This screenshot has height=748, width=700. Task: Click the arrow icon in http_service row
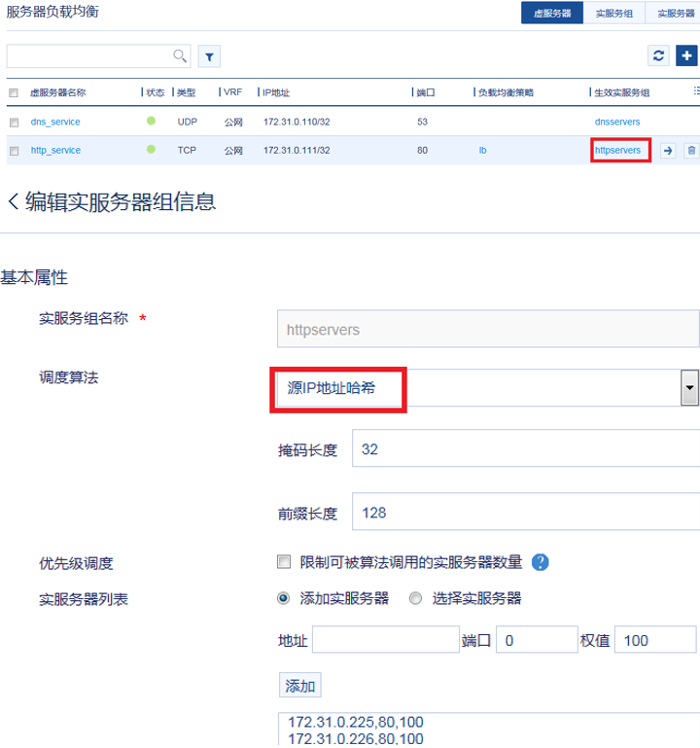pyautogui.click(x=668, y=151)
